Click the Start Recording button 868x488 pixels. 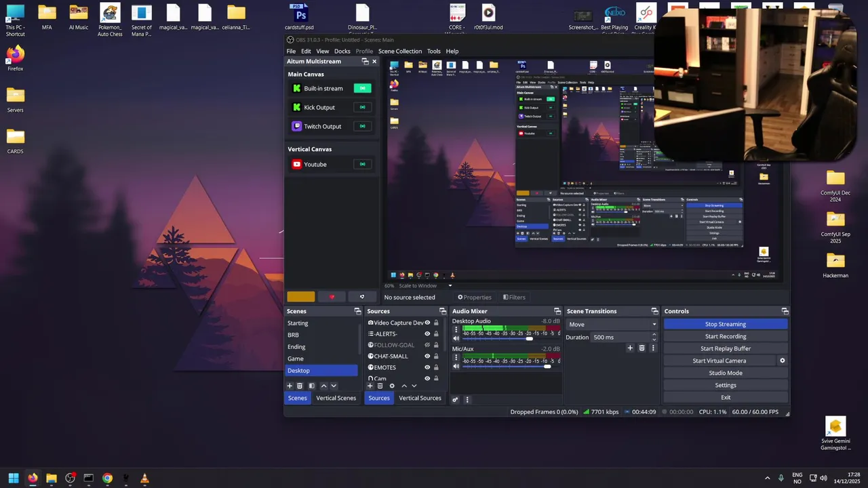(x=725, y=336)
